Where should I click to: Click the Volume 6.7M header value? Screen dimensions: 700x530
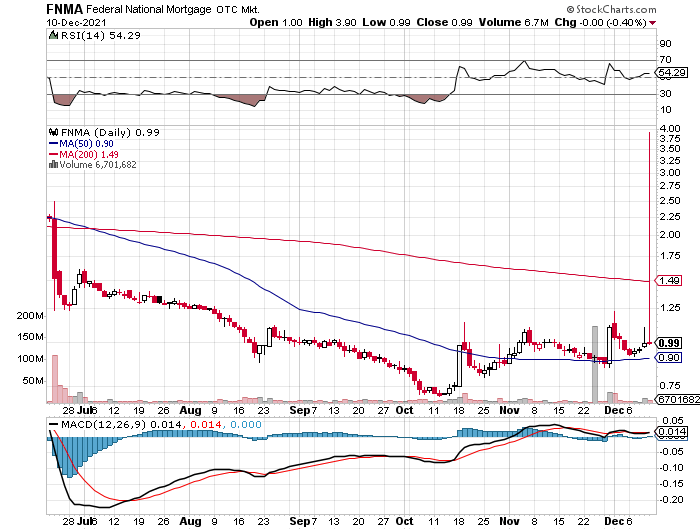pos(513,22)
